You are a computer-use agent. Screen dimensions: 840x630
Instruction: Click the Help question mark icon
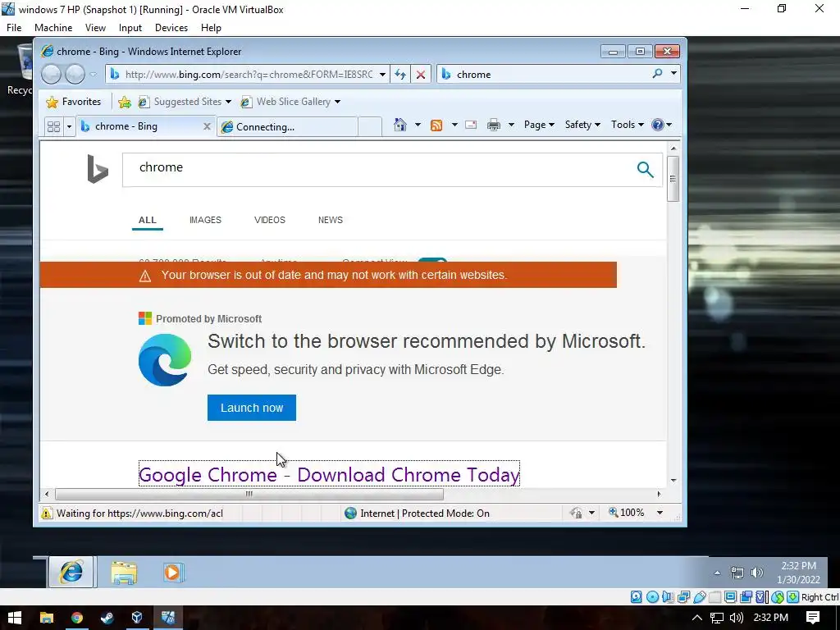click(657, 125)
